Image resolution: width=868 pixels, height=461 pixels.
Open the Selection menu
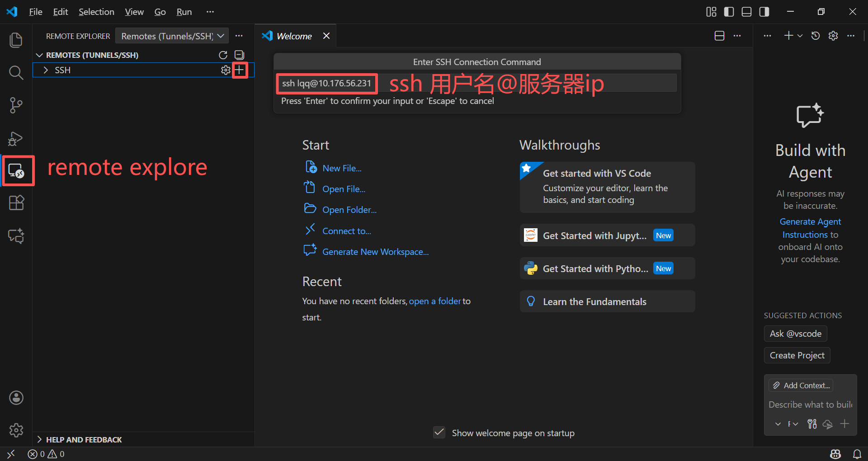pos(96,12)
